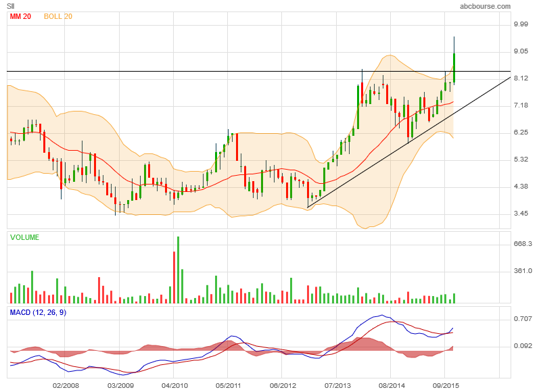Screen dimensions: 541x392
Task: Click the 05/2011 date label
Action: tap(229, 385)
